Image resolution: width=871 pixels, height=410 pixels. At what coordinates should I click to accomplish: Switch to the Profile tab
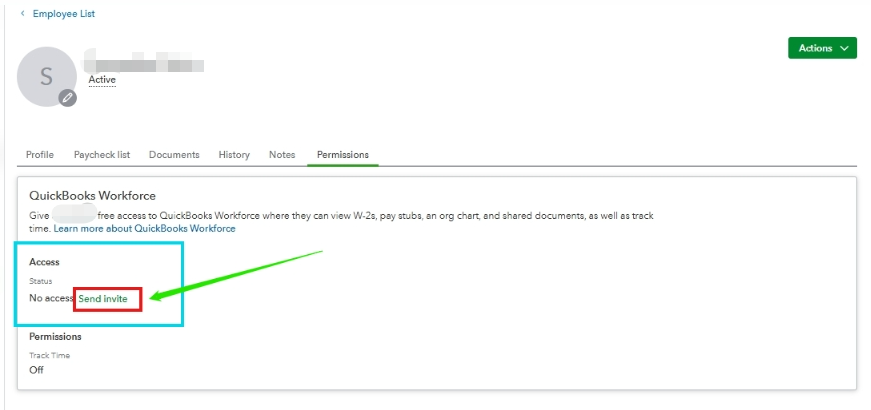coord(40,155)
